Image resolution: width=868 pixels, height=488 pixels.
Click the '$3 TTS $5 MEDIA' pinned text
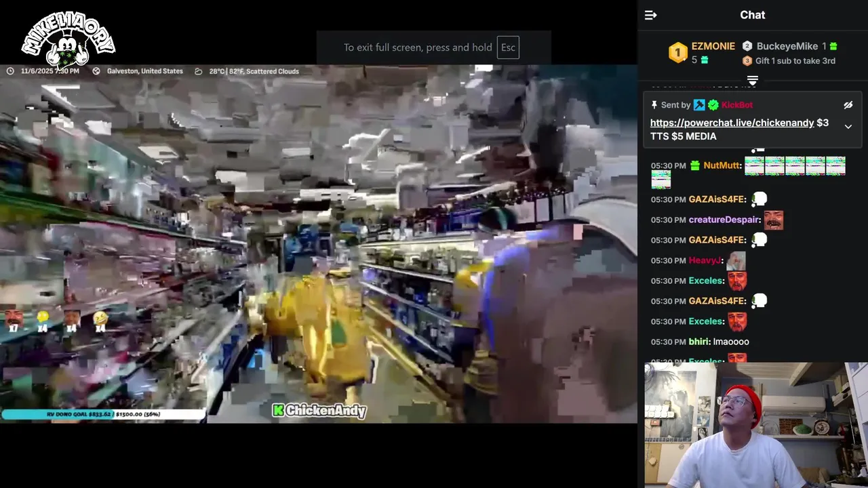pyautogui.click(x=739, y=129)
